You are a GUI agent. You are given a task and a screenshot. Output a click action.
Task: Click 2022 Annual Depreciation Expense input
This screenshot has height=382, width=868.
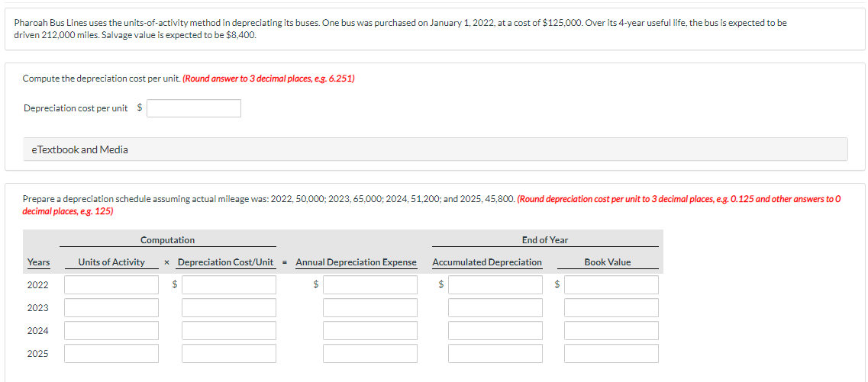click(x=370, y=284)
